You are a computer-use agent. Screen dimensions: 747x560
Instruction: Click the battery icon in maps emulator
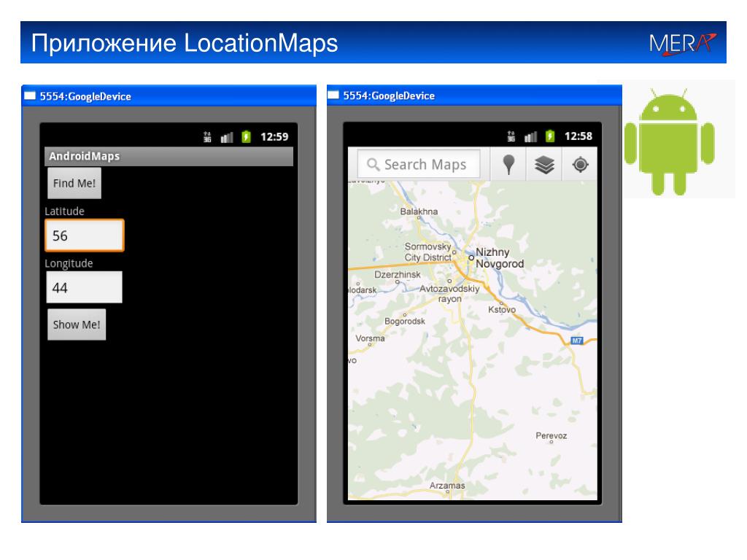click(x=550, y=136)
